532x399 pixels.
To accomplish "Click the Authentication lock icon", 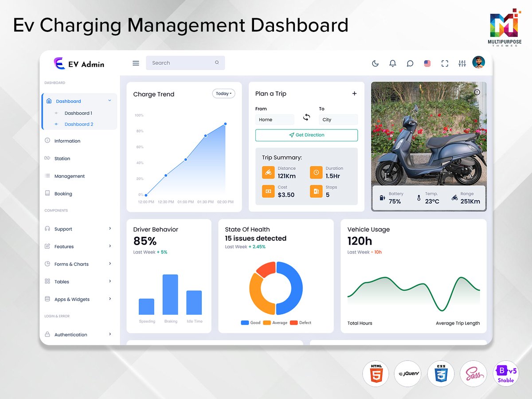I will tap(47, 334).
